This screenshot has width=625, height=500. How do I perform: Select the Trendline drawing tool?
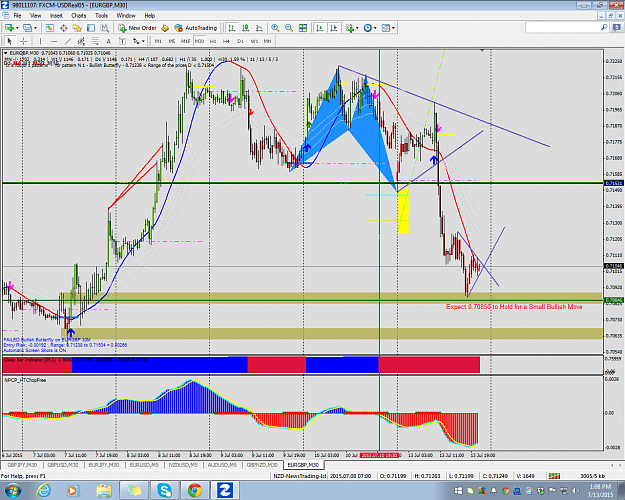pyautogui.click(x=68, y=41)
